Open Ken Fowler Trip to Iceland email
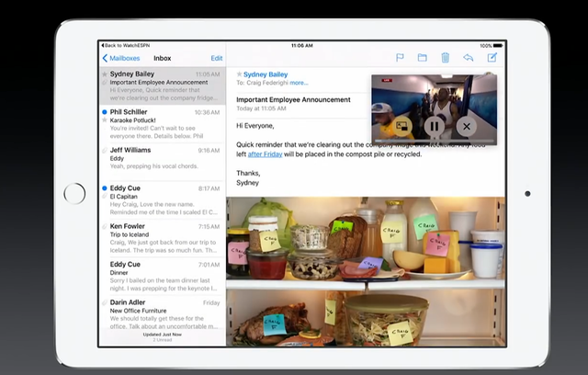This screenshot has width=588, height=375. pyautogui.click(x=163, y=238)
